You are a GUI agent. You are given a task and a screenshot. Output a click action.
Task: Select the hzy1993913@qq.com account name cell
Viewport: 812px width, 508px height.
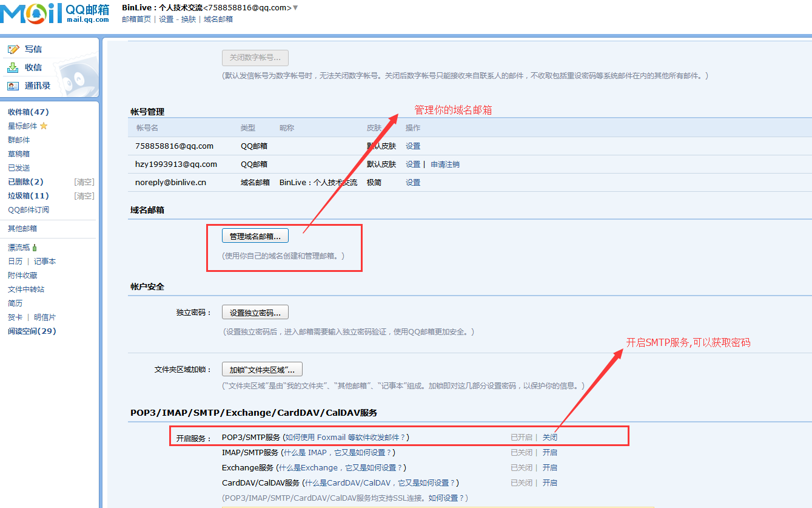click(176, 164)
